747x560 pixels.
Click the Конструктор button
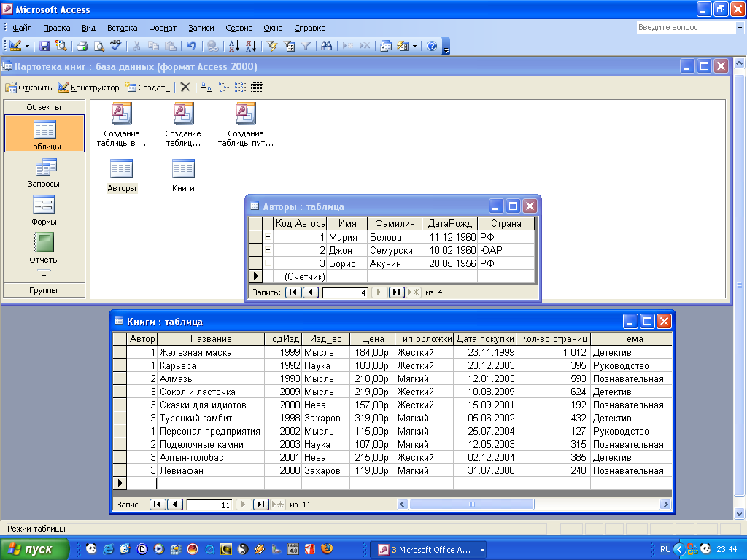click(88, 87)
